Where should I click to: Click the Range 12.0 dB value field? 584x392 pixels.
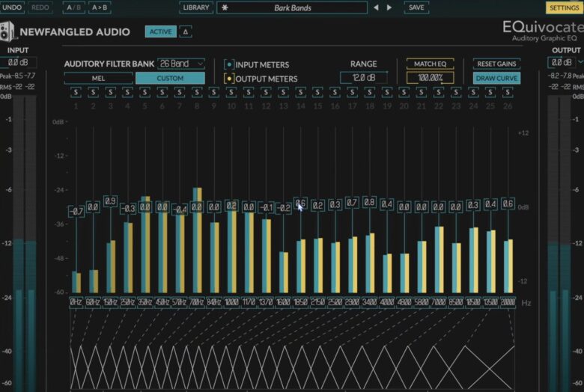[363, 78]
